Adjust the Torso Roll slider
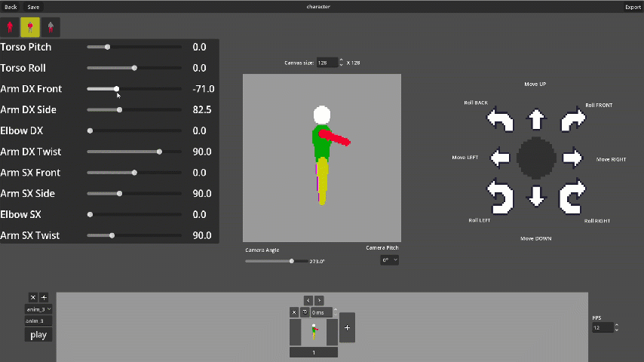 coord(134,68)
